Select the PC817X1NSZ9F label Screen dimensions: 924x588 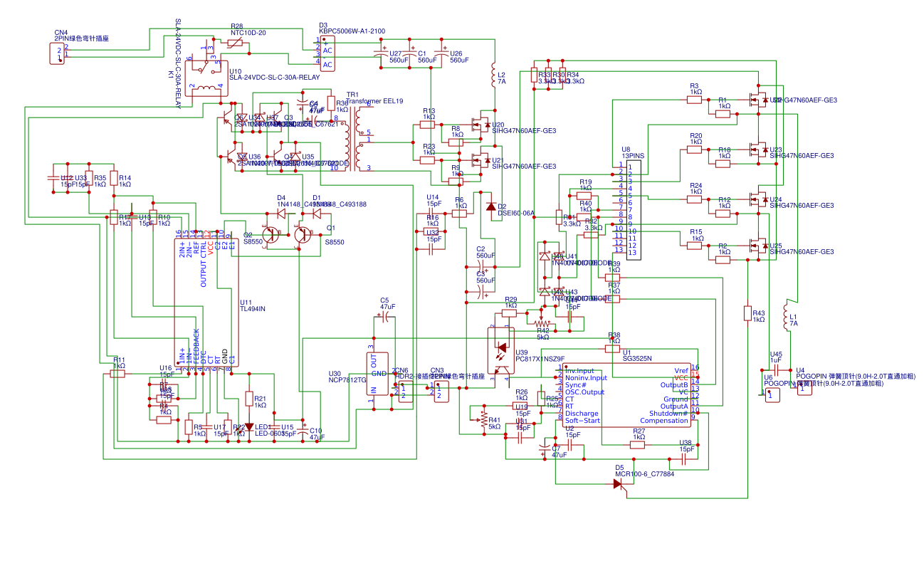[540, 359]
